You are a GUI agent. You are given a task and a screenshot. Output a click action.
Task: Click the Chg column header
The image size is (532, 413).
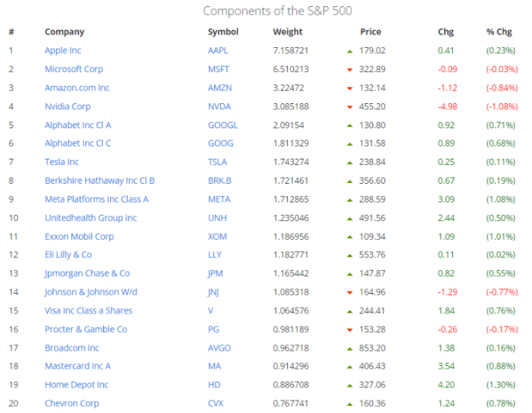tap(445, 32)
